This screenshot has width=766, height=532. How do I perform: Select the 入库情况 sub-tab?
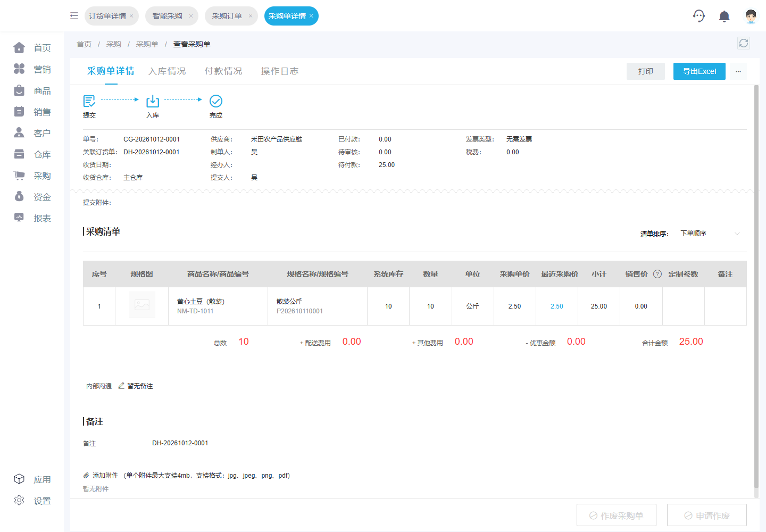[x=167, y=71]
